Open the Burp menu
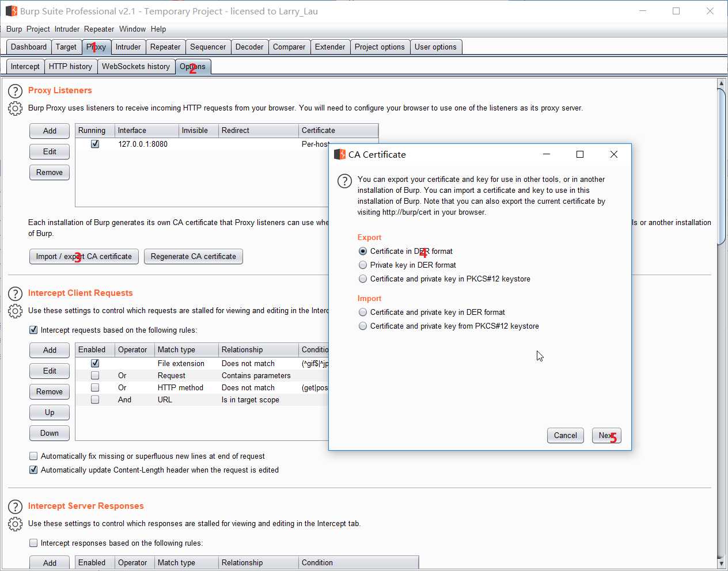728x571 pixels. (14, 29)
